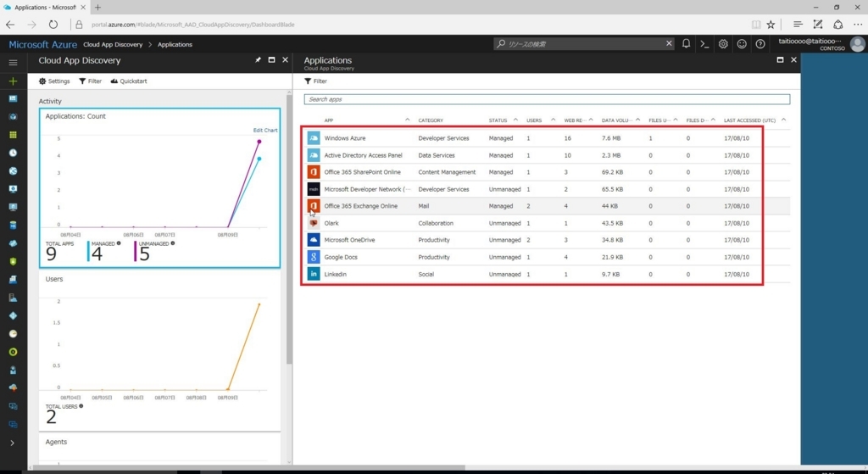Open browser More actions ellipsis menu
The image size is (868, 474).
click(858, 25)
